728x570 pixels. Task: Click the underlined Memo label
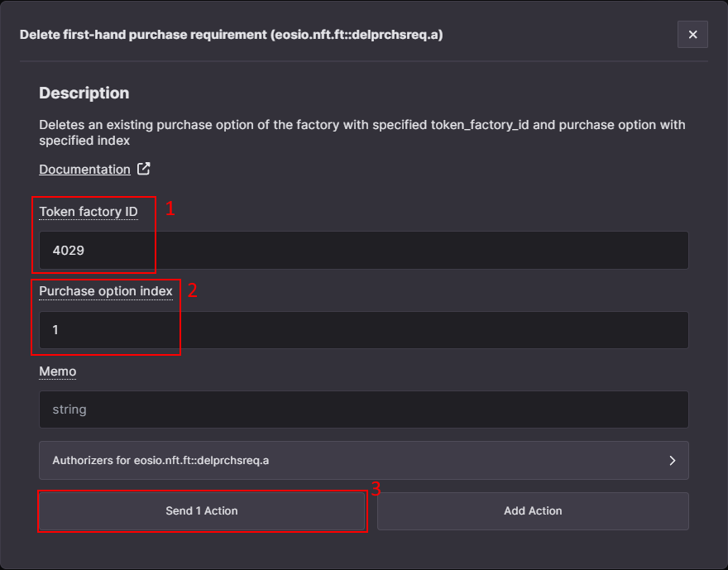(x=58, y=371)
